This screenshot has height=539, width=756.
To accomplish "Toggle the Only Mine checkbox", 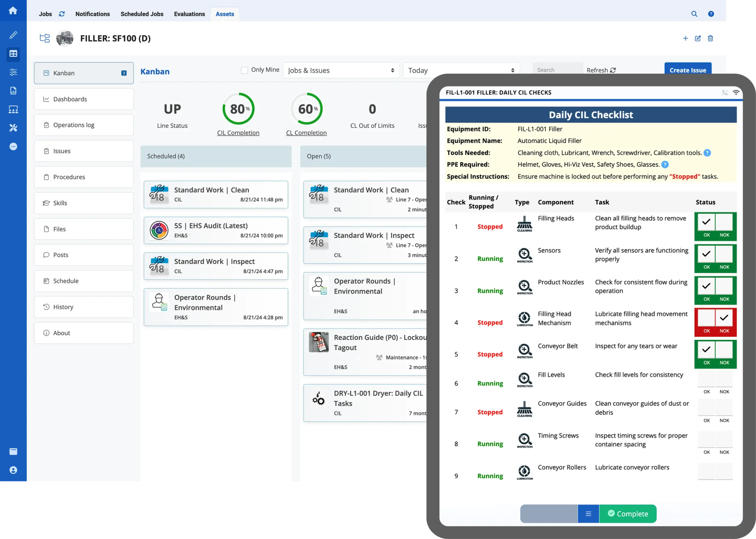I will click(x=245, y=70).
